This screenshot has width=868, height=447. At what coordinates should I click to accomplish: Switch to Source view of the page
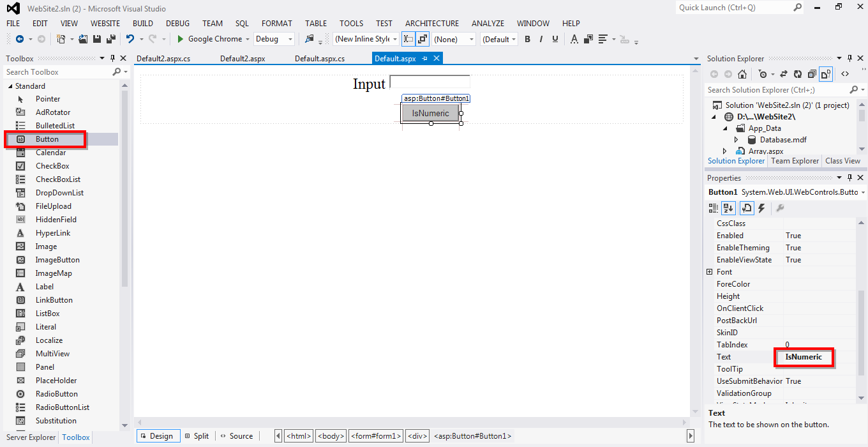237,436
